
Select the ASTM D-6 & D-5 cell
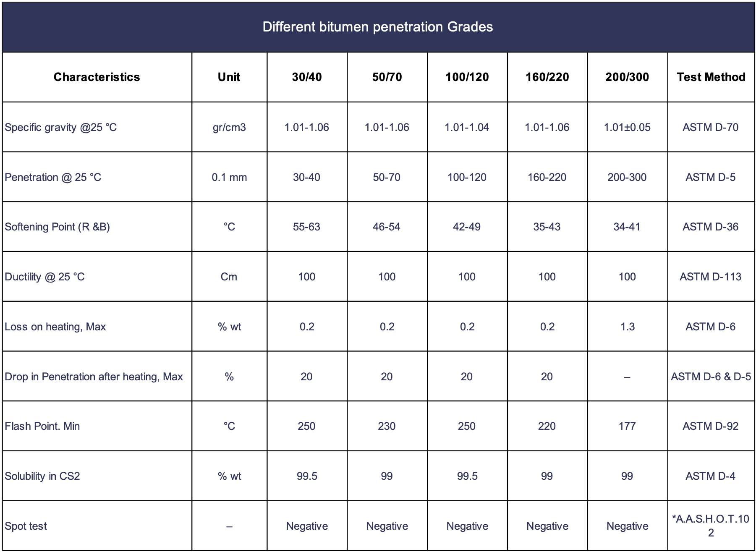pos(711,377)
